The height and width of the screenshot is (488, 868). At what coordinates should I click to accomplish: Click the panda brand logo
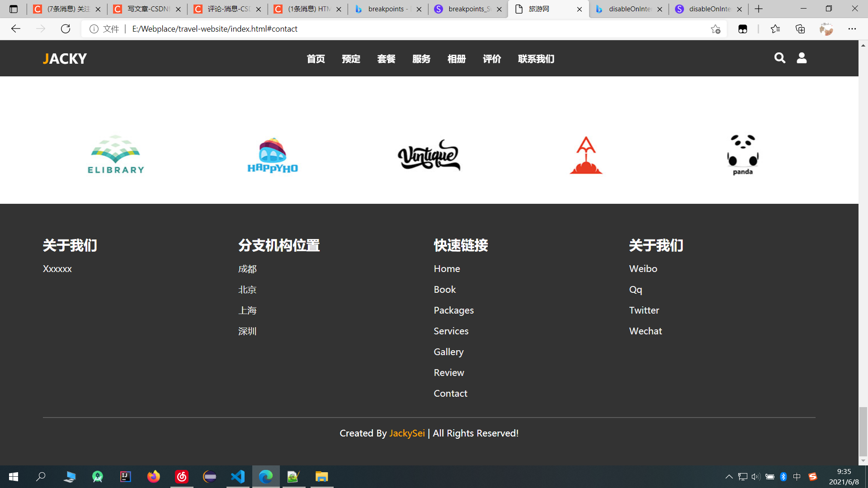pos(743,155)
